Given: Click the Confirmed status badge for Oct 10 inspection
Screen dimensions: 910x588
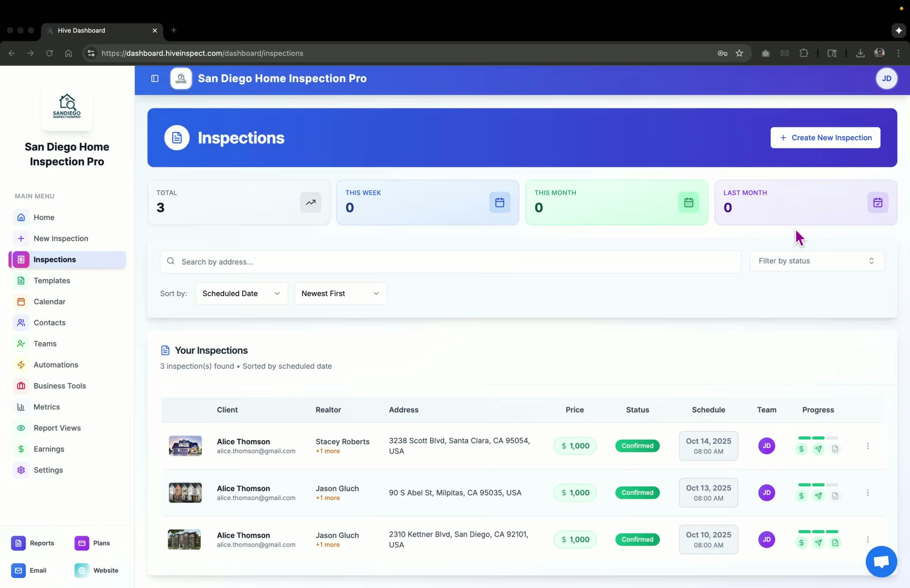Looking at the screenshot, I should point(637,540).
